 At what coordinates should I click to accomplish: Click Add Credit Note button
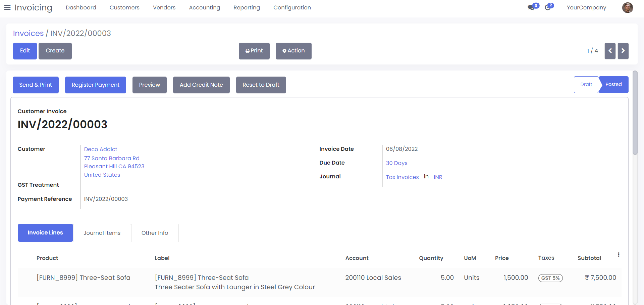[201, 85]
